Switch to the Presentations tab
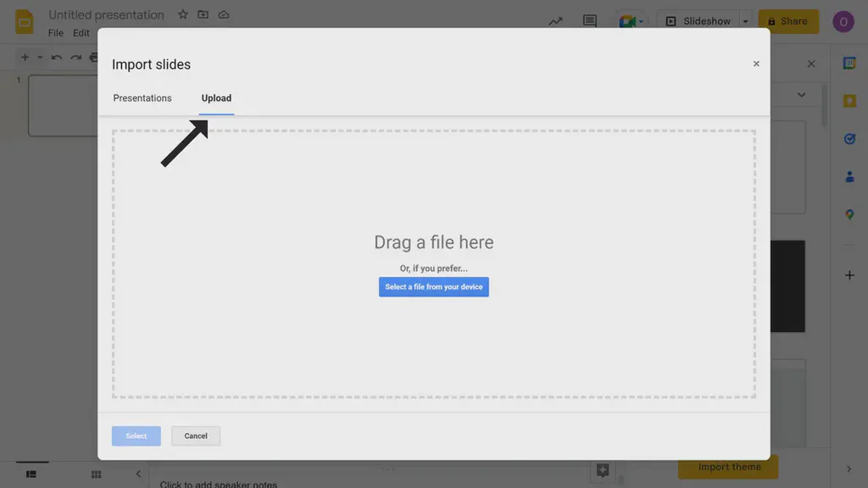The width and height of the screenshot is (868, 488). click(x=142, y=97)
